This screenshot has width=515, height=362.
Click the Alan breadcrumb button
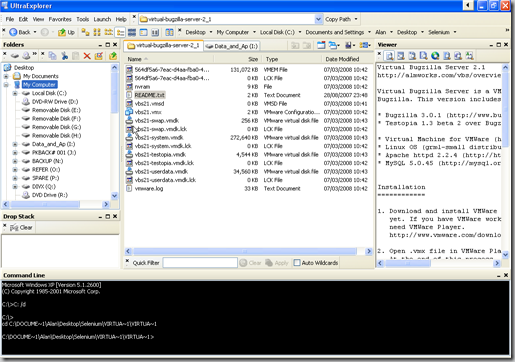[381, 32]
